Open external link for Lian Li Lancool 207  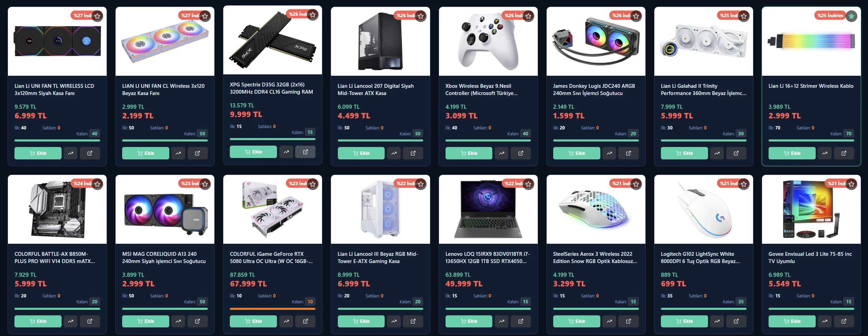(x=413, y=153)
